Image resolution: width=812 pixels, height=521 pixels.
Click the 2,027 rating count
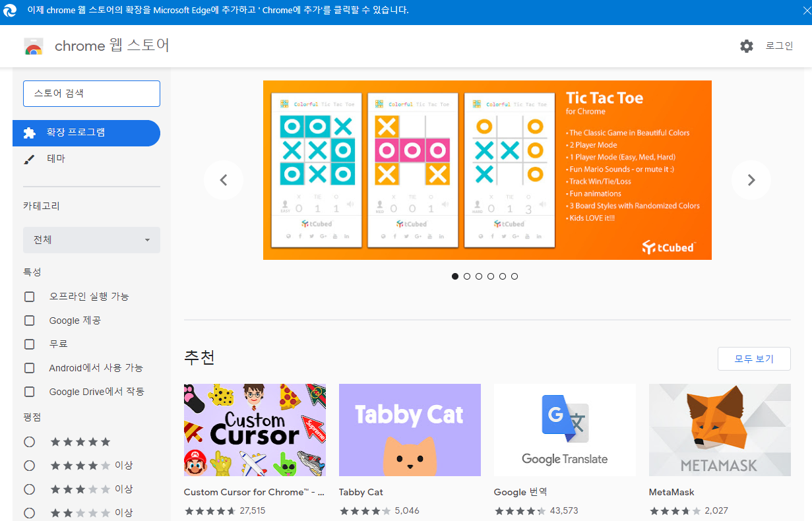[x=717, y=511]
